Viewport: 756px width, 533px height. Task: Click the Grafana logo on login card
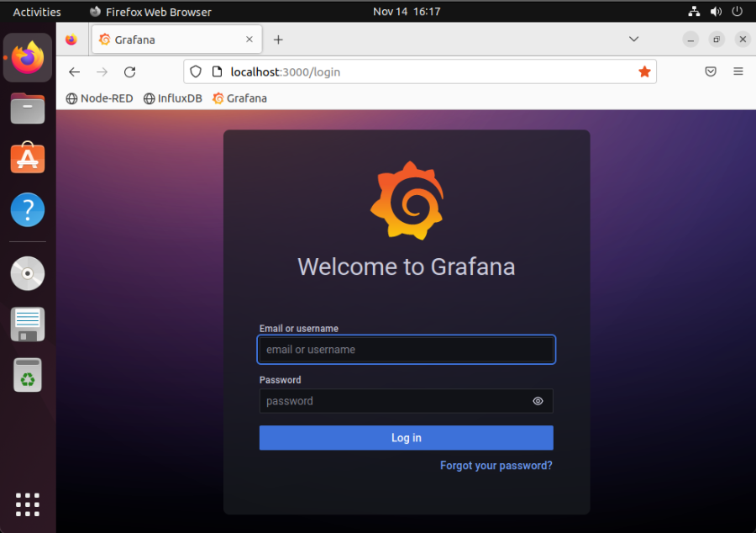(x=407, y=200)
